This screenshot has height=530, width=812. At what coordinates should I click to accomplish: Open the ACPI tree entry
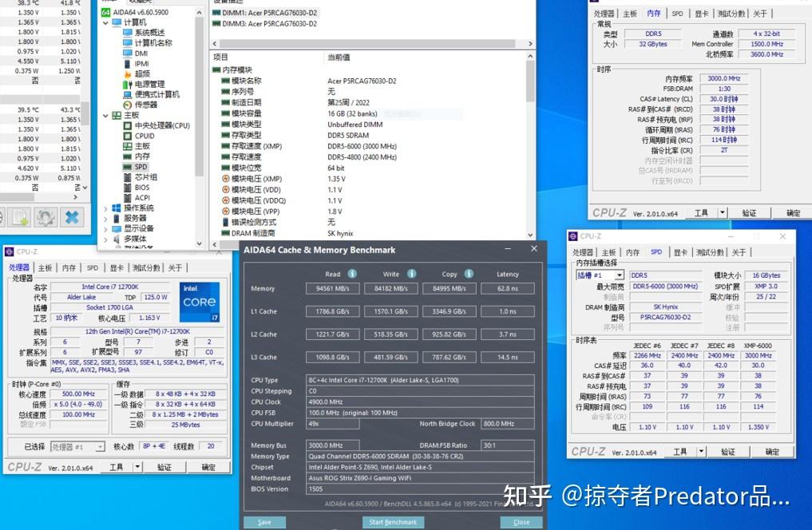[137, 198]
